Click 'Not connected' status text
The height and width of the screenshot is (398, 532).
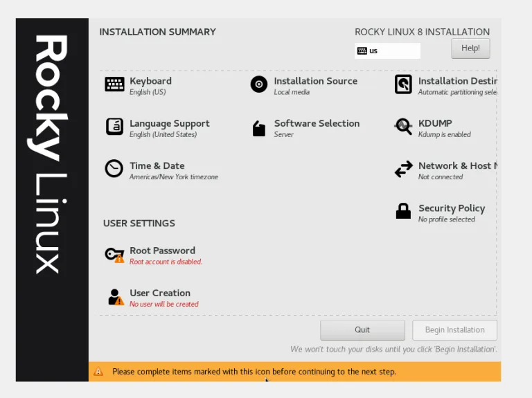click(441, 177)
